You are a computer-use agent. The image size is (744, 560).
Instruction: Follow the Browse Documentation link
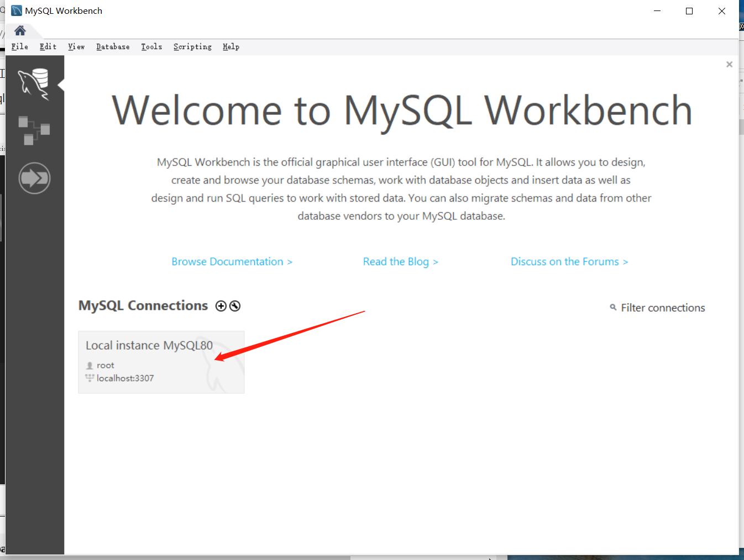[x=232, y=262]
